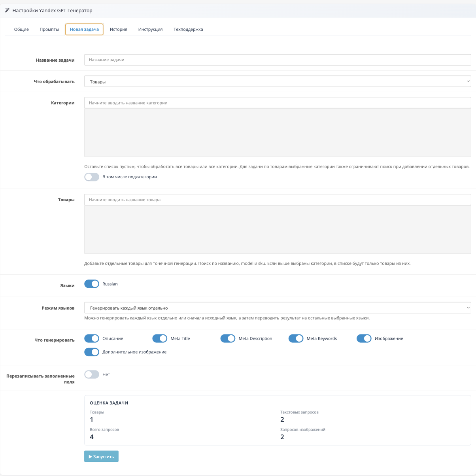Viewport: 476px width, 476px height.
Task: Enable В том числе подкатегории toggle
Action: pyautogui.click(x=92, y=177)
